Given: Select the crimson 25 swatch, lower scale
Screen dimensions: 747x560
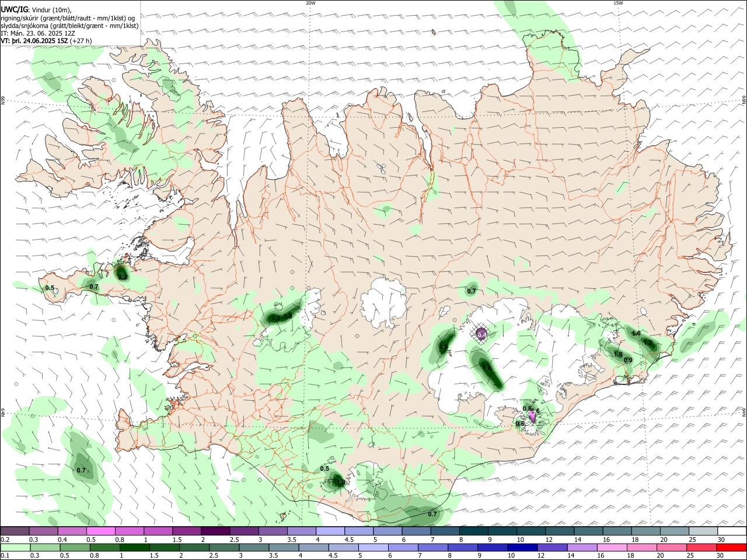Looking at the screenshot, I should click(701, 547).
